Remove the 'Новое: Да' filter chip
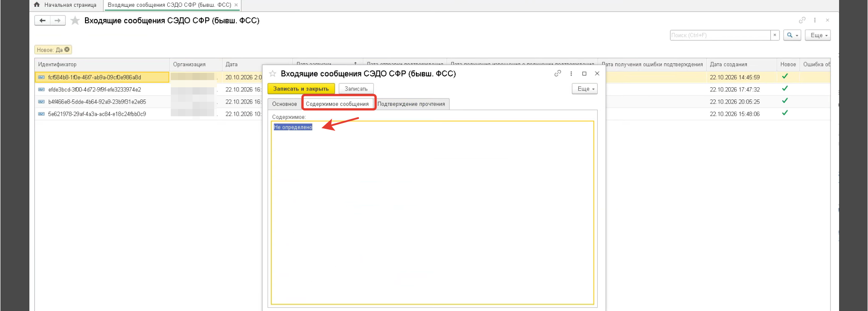This screenshot has height=311, width=868. [x=67, y=50]
